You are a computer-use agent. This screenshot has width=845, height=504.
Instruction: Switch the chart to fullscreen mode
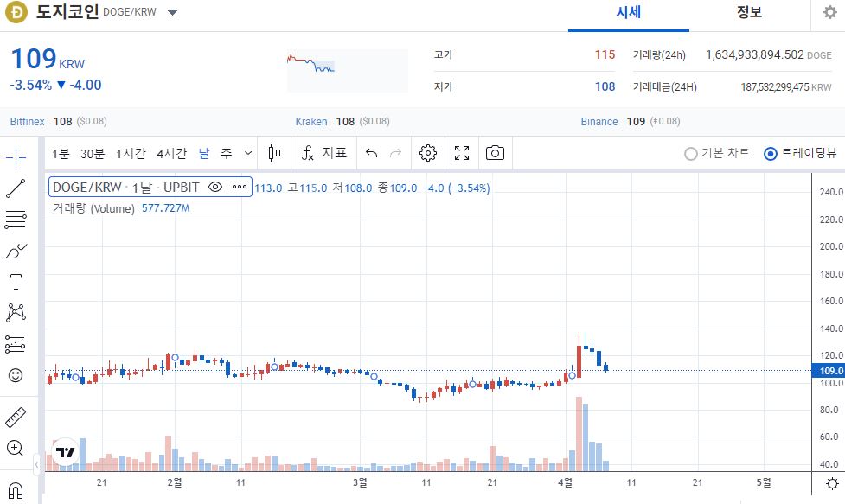(x=462, y=154)
